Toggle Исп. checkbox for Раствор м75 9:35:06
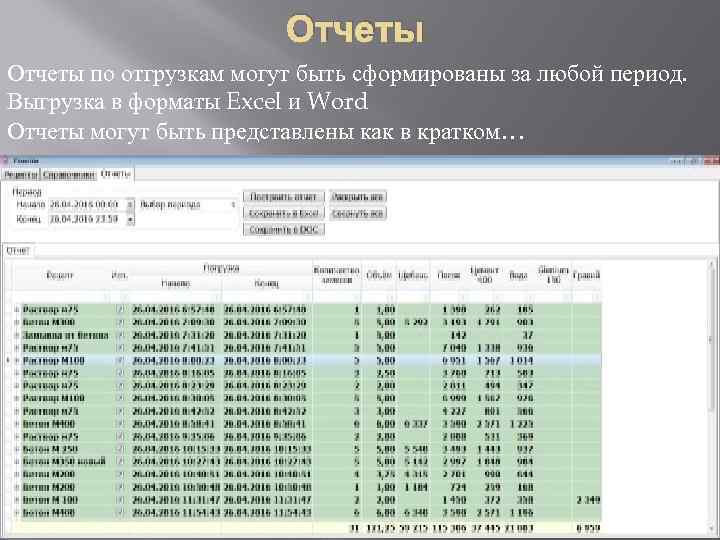Viewport: 720px width, 540px height. point(120,436)
